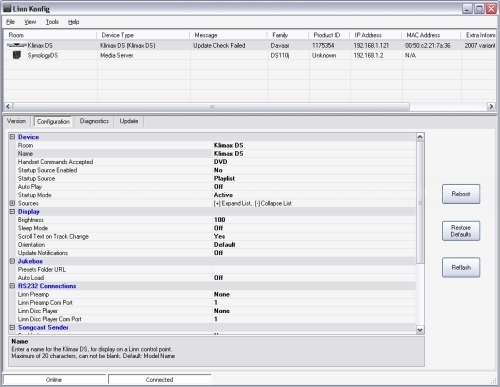
Task: Sort by the Family column header
Action: point(288,35)
